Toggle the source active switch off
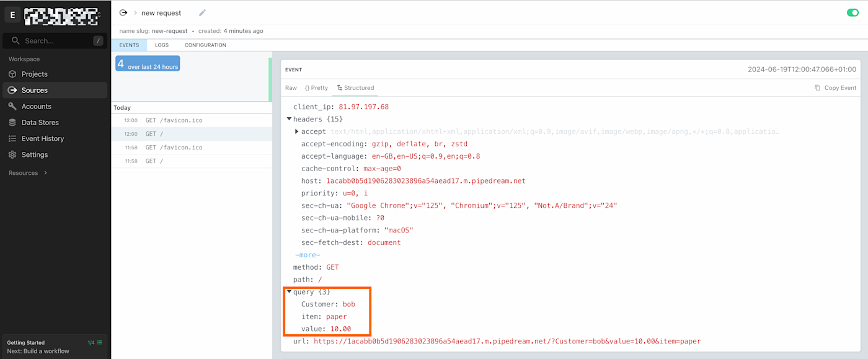Viewport: 868px width, 359px height. point(852,12)
